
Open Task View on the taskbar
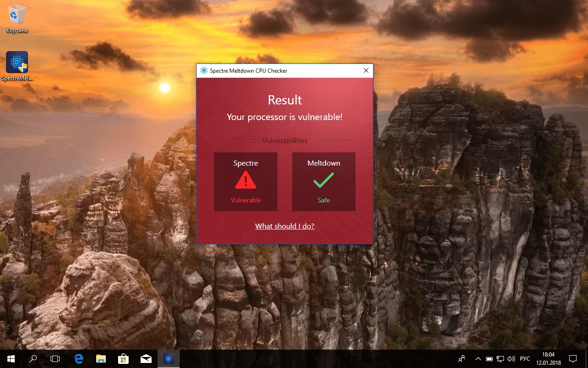click(x=55, y=359)
